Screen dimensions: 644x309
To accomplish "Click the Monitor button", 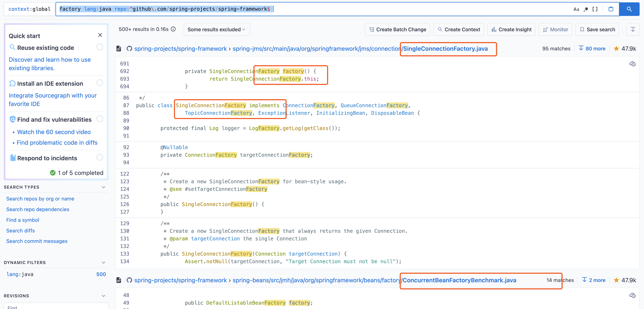I will 555,29.
